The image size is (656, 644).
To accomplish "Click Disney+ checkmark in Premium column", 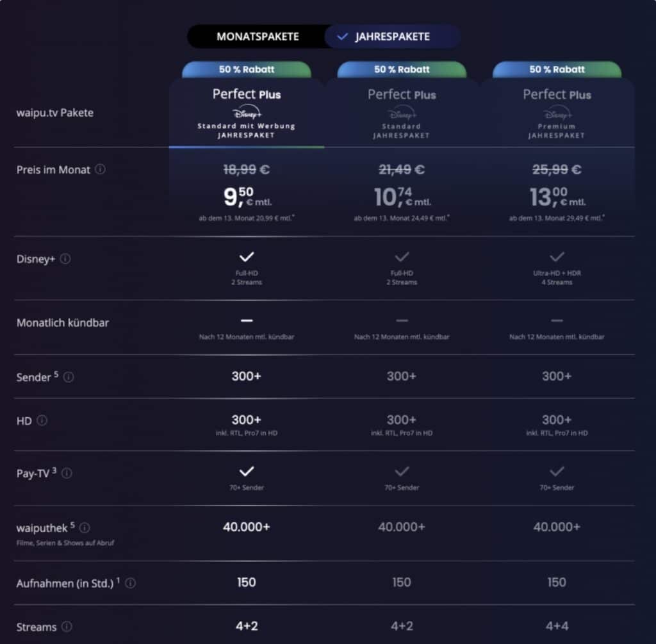I will [x=557, y=257].
